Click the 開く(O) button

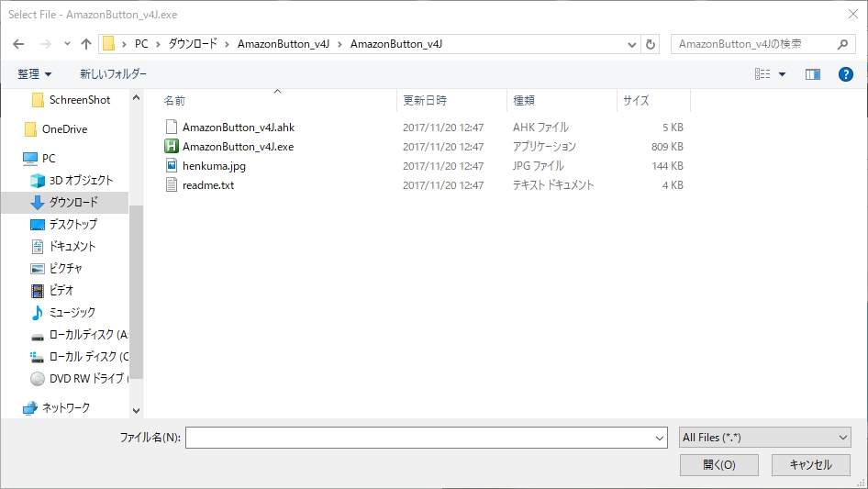719,464
